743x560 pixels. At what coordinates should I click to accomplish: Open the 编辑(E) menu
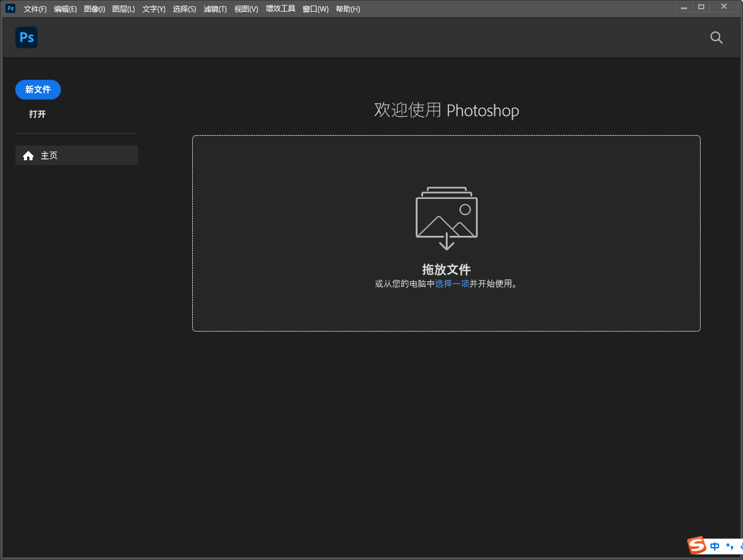[x=65, y=9]
